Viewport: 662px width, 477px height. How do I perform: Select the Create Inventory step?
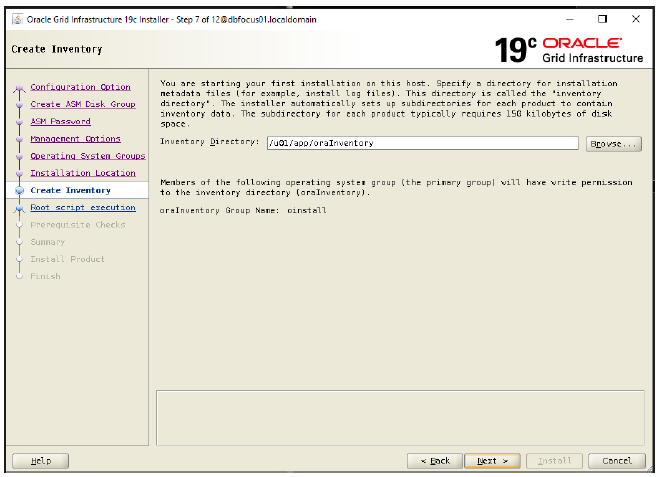(71, 190)
